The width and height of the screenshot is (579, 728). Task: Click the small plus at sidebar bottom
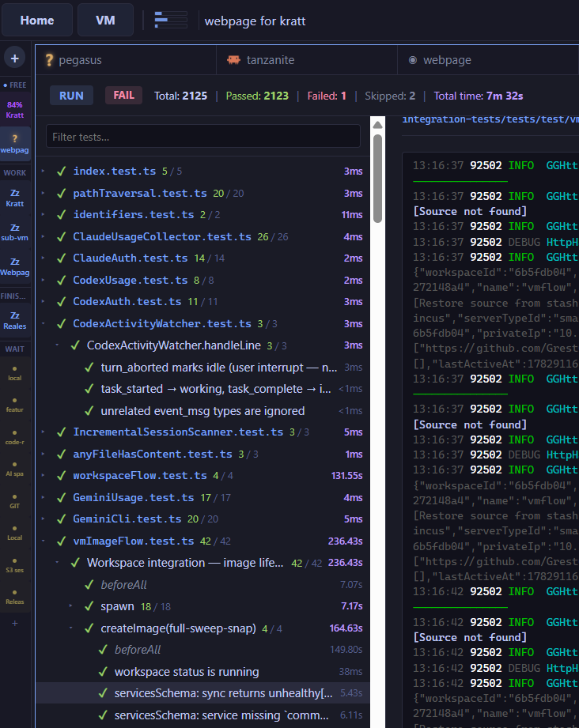click(15, 623)
